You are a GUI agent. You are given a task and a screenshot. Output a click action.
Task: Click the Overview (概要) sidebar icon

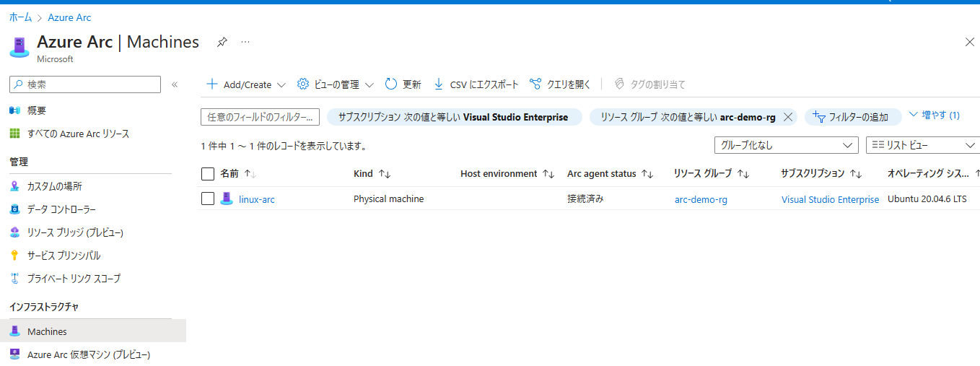click(14, 110)
